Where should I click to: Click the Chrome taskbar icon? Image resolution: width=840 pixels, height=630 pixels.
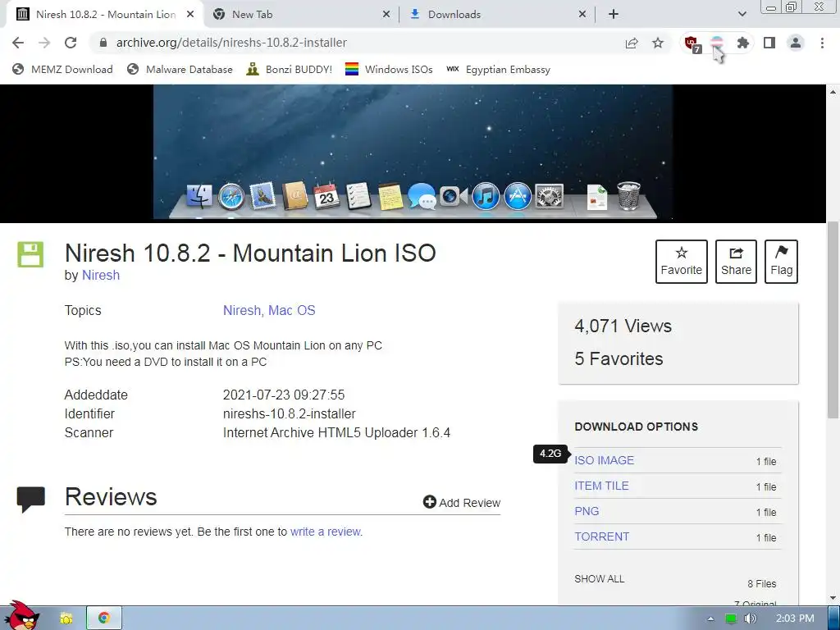point(104,619)
